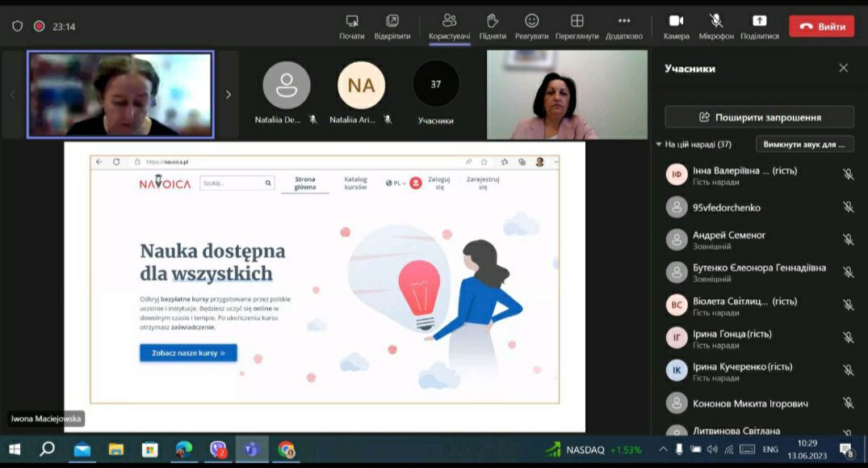
Task: Click the Відкріпити pop-out icon
Action: pyautogui.click(x=392, y=22)
